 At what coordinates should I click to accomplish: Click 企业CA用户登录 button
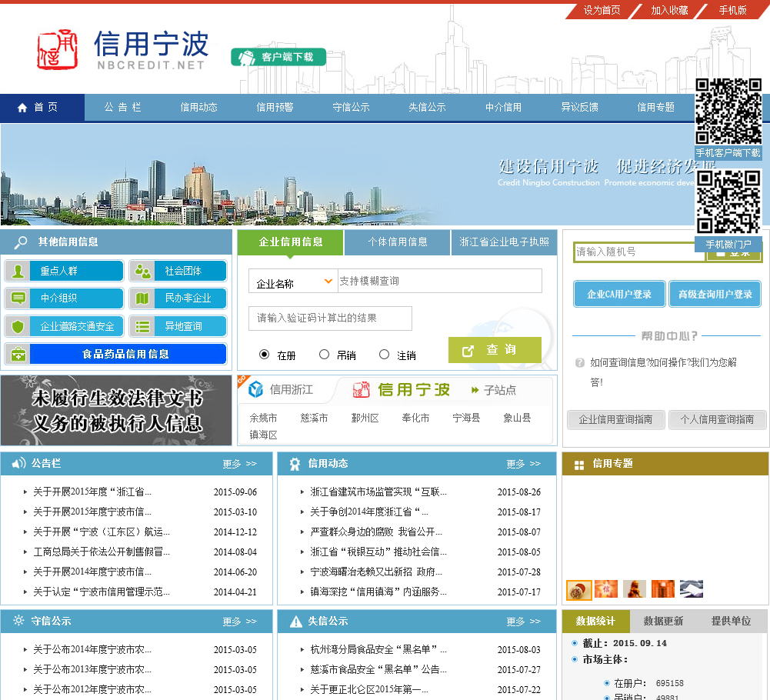click(x=619, y=295)
